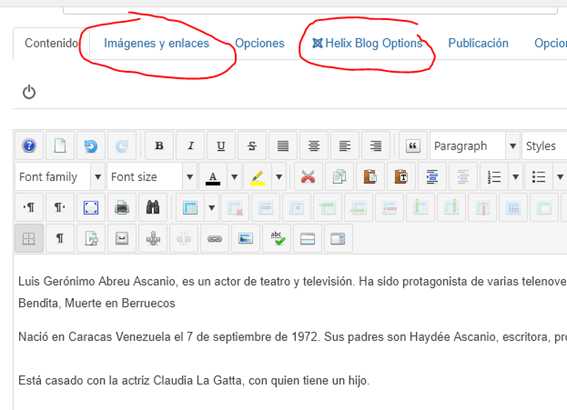This screenshot has width=567, height=410.
Task: Open the Imágenes y enlaces tab
Action: click(x=157, y=43)
